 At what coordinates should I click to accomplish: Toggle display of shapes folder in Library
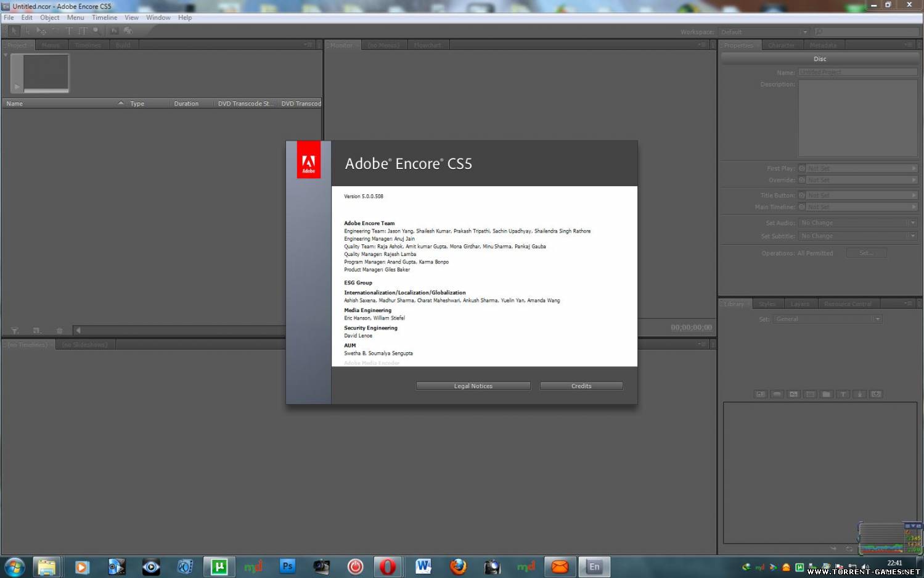pyautogui.click(x=827, y=394)
